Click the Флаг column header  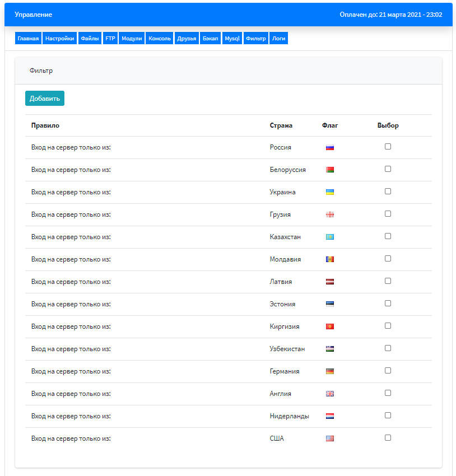click(x=330, y=125)
